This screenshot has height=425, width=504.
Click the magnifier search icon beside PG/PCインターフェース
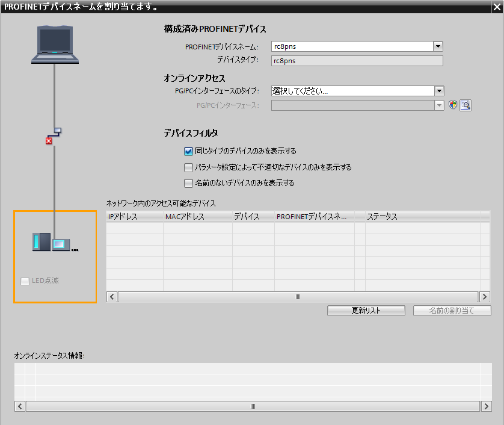click(x=465, y=105)
